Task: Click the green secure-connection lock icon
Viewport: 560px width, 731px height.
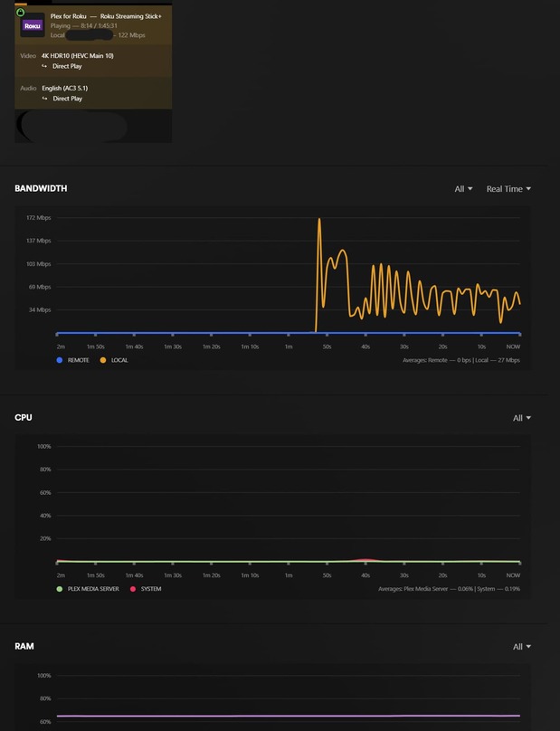Action: [20, 12]
